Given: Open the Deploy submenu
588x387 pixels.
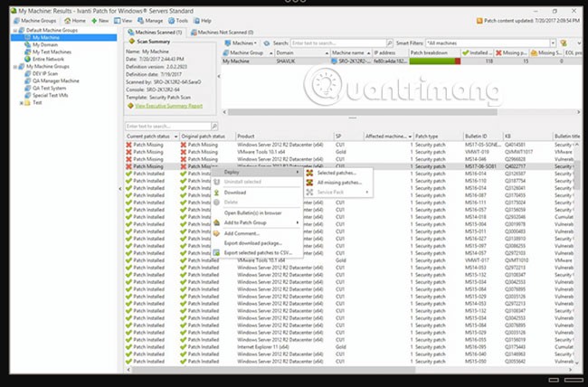Looking at the screenshot, I should (257, 172).
